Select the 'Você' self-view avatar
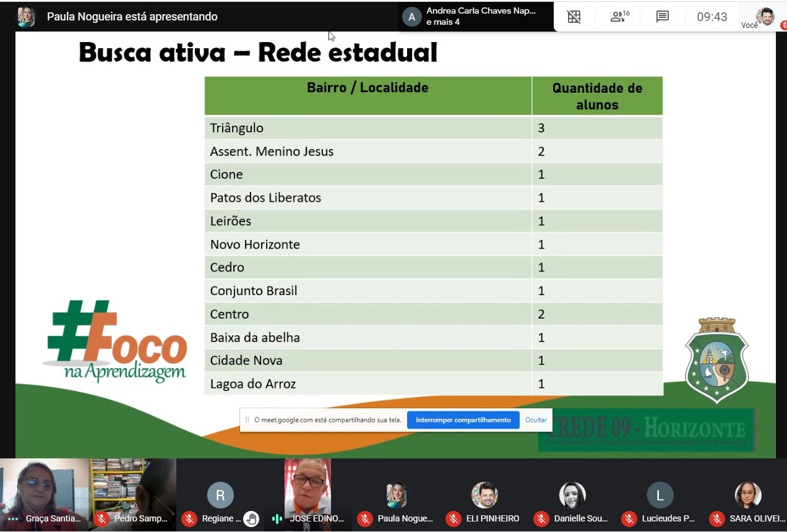Image resolution: width=787 pixels, height=532 pixels. point(765,16)
